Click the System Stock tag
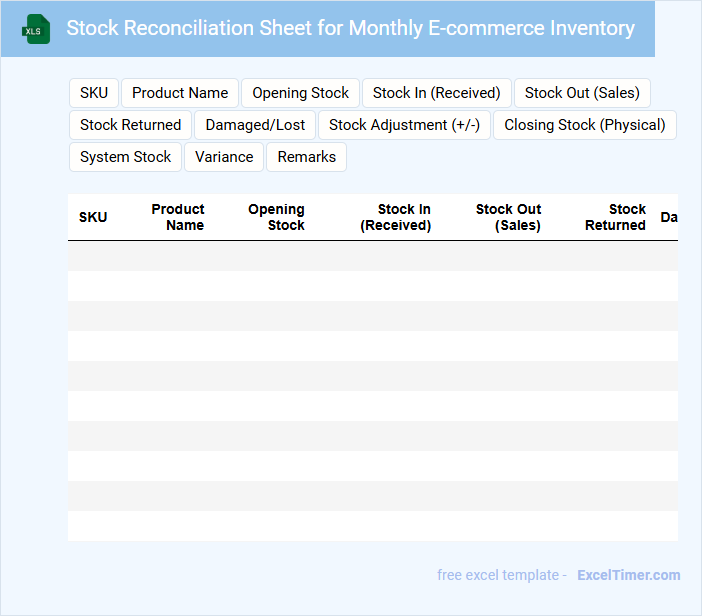The width and height of the screenshot is (702, 616). (126, 157)
